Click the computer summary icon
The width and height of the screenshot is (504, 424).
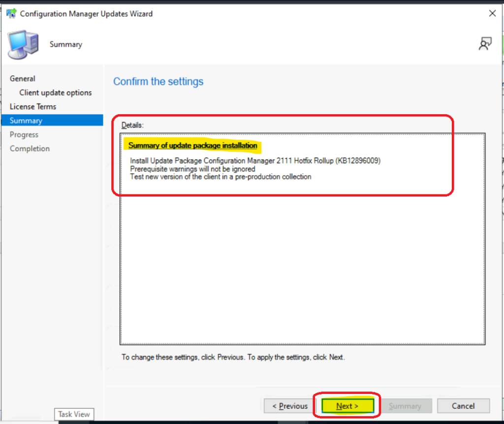pyautogui.click(x=23, y=44)
